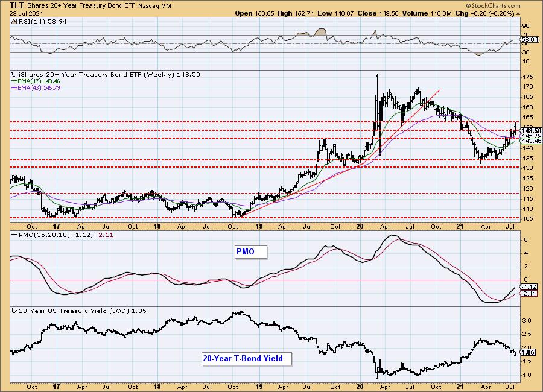Click the EMA(43) 145.79 legend text

39,88
